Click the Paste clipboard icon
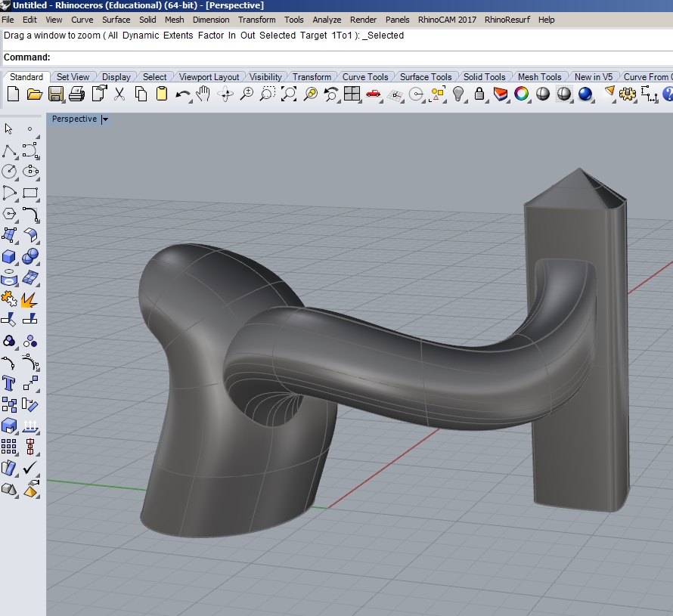This screenshot has height=616, width=673. (162, 94)
